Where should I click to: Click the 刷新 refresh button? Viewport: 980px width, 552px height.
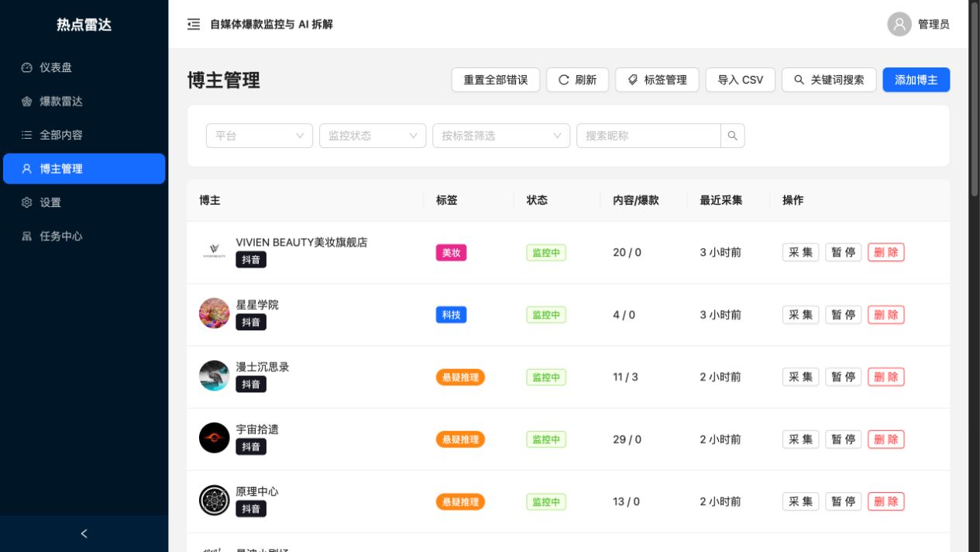pos(577,80)
